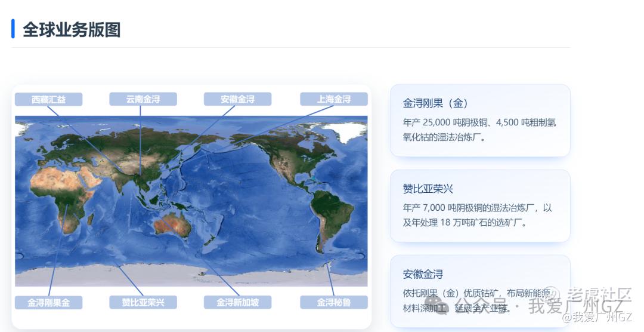
Task: Open the 赞比亚荣兴 card title on the right
Action: coord(428,189)
